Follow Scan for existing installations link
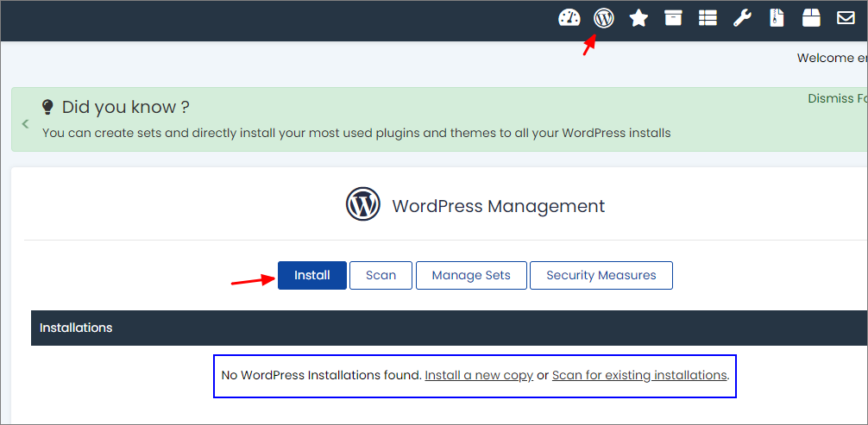Viewport: 868px width, 425px height. pos(639,375)
